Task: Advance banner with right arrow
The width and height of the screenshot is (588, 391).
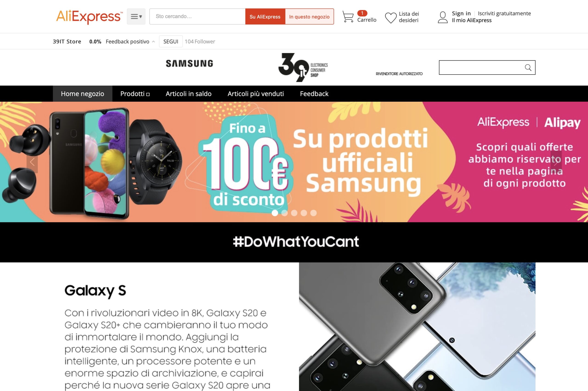Action: coord(556,162)
